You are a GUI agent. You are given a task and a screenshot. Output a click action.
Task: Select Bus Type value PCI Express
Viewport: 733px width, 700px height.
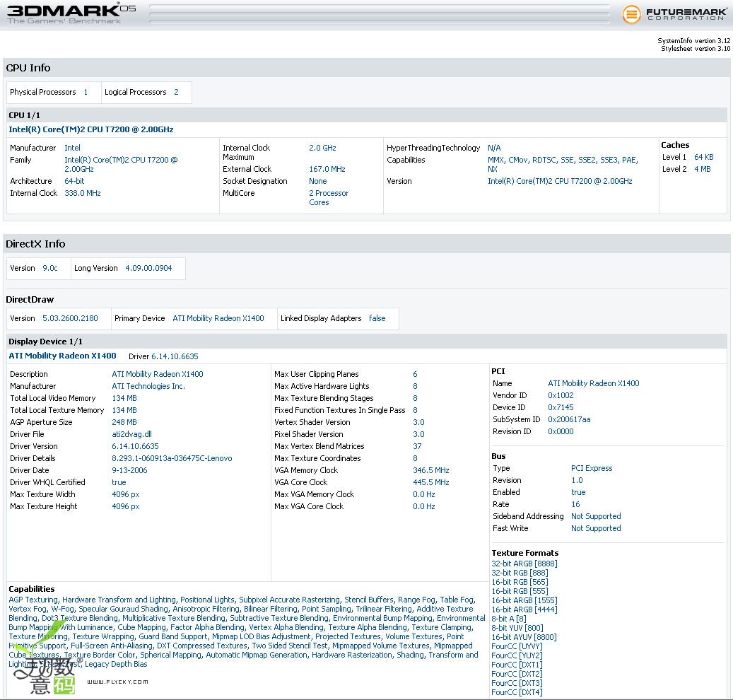(x=592, y=469)
